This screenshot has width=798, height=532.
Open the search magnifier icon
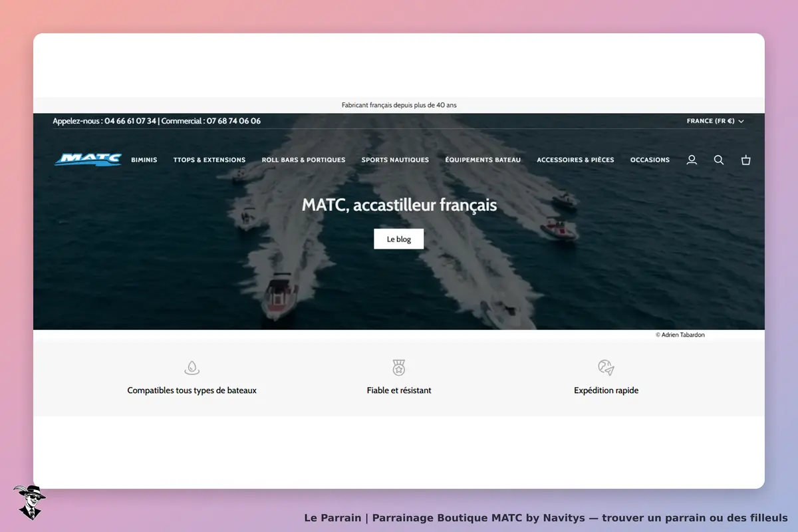[x=719, y=160]
